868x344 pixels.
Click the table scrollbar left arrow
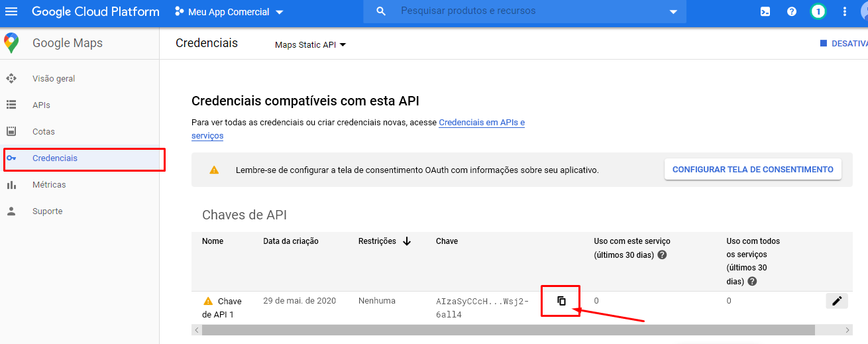tap(196, 330)
